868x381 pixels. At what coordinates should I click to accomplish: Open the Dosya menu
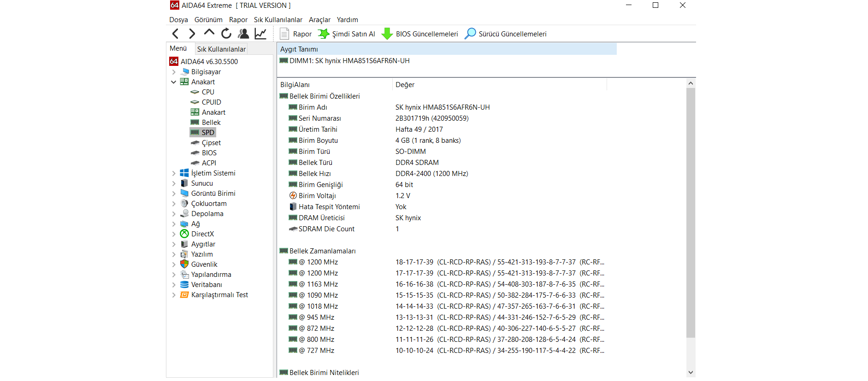click(178, 20)
